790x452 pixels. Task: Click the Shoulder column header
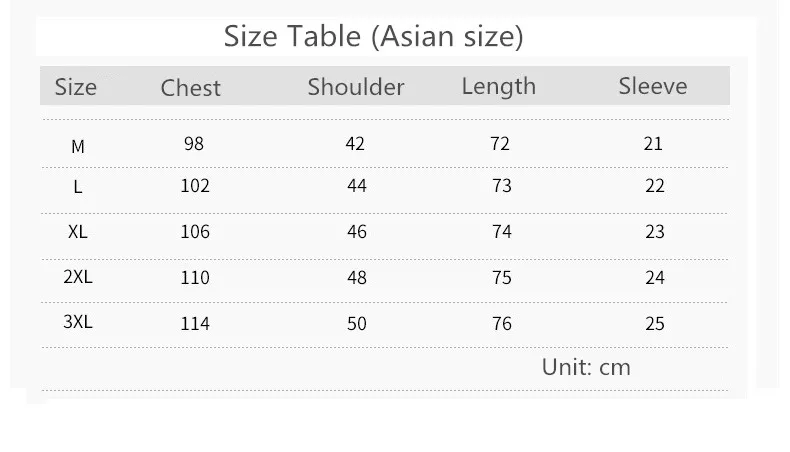[x=356, y=87]
